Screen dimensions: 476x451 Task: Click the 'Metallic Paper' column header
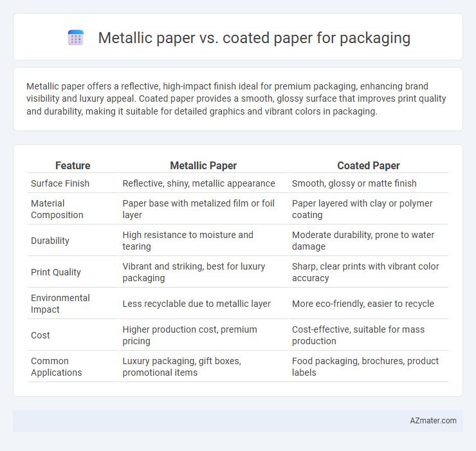coord(203,165)
